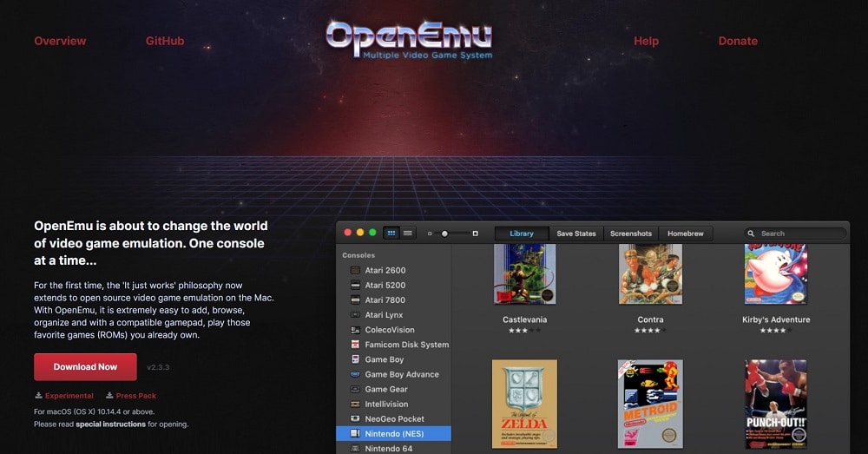Open the Kirby's Adventure cover thumbnail
This screenshot has width=868, height=454.
click(x=775, y=273)
